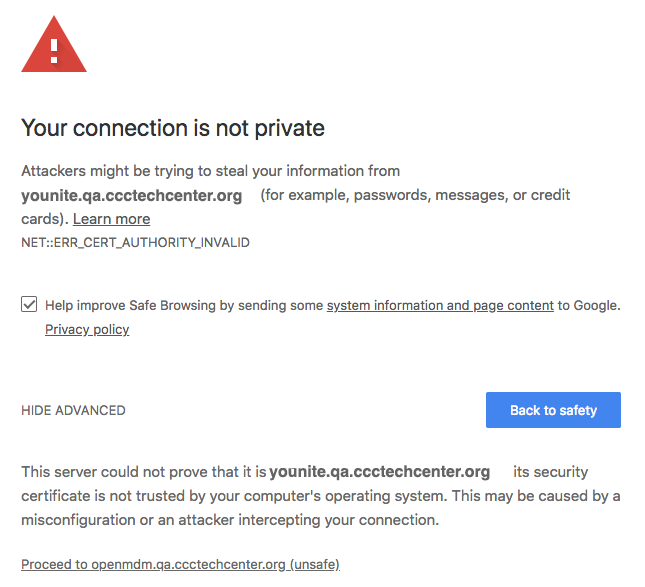Viewport: 645px width, 587px height.
Task: Collapse details with HIDE ADVANCED
Action: coord(73,410)
